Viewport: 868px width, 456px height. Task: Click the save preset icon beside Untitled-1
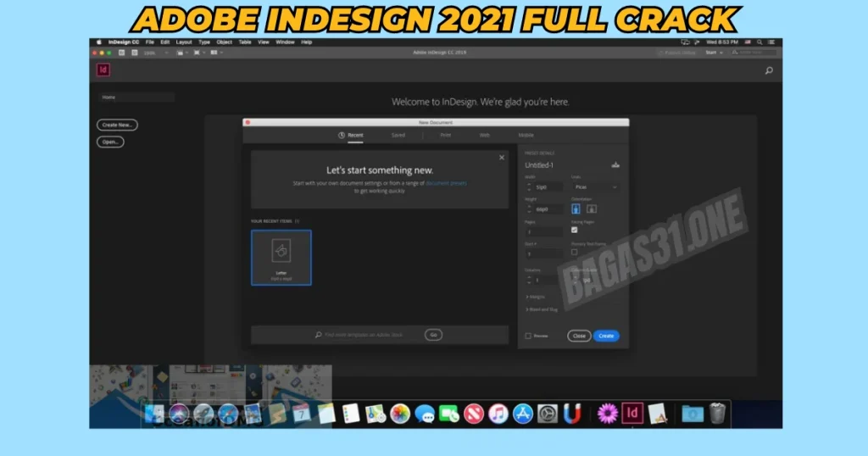pos(615,165)
